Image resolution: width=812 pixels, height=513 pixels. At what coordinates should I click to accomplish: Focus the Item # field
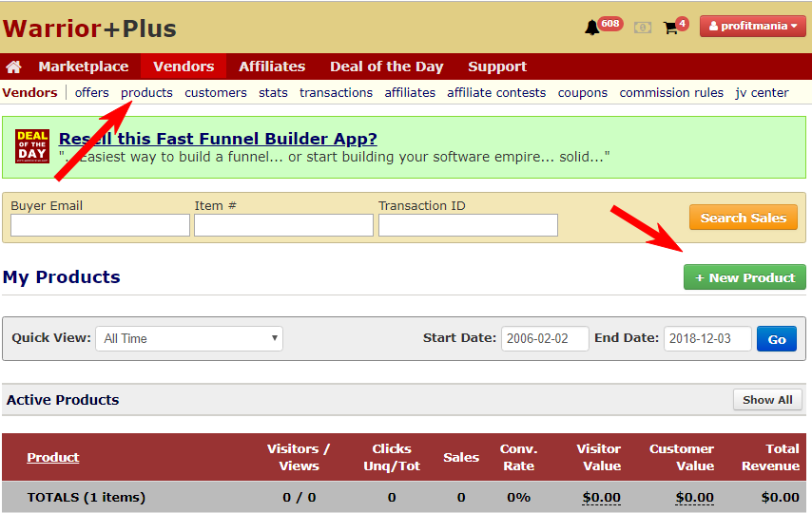283,225
